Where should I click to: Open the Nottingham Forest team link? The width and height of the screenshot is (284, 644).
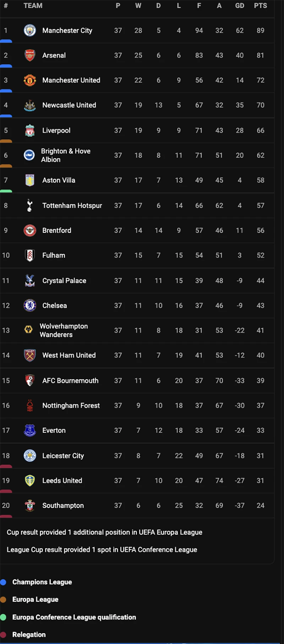[x=71, y=405]
